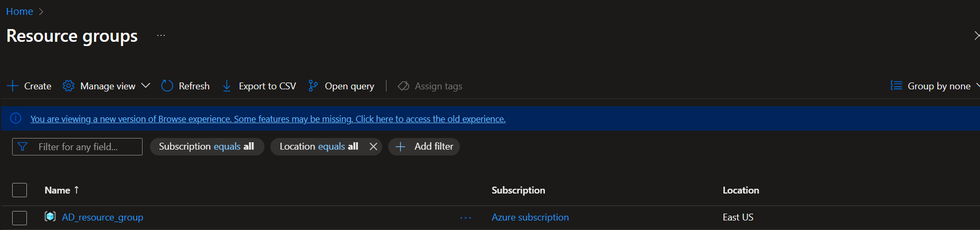
Task: Expand the Manage view dropdown chevron
Action: [146, 86]
